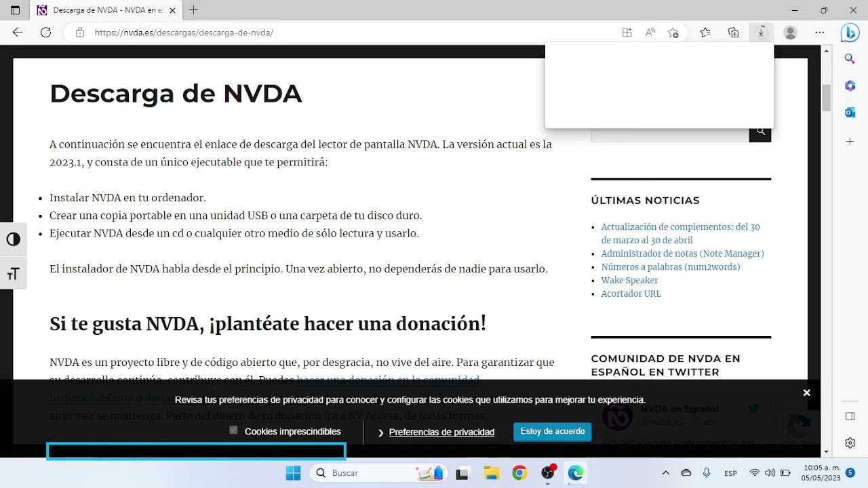Open Microsoft 365 sidebar icon
Image resolution: width=868 pixels, height=488 pixels.
[x=850, y=85]
